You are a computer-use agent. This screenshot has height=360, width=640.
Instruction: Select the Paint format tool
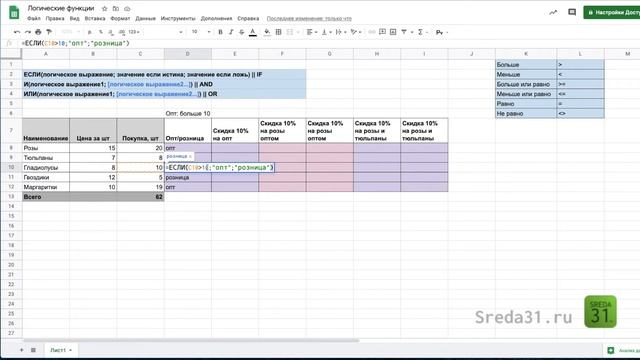click(x=49, y=32)
